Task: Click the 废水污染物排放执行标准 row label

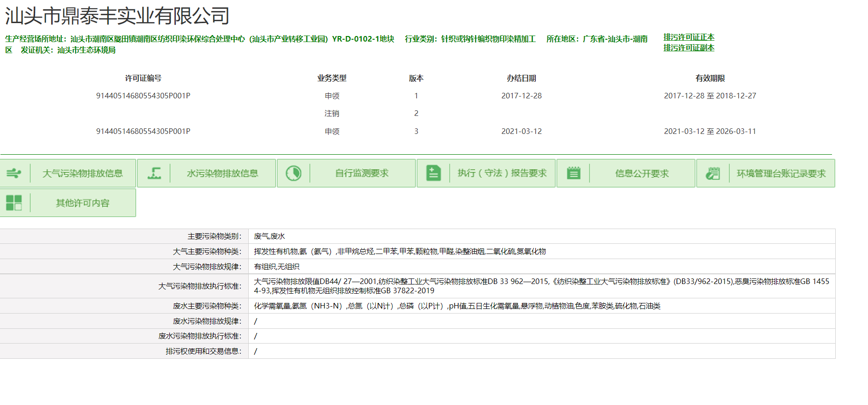Action: [x=199, y=336]
